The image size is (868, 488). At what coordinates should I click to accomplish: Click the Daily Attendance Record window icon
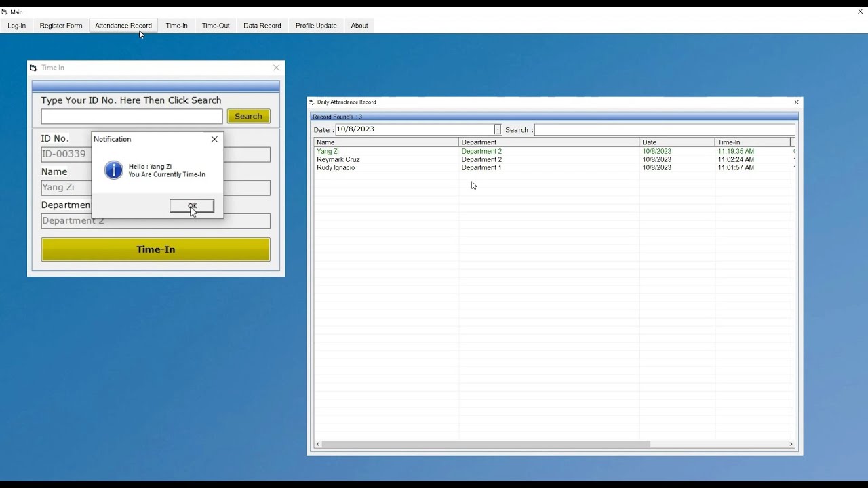click(312, 102)
